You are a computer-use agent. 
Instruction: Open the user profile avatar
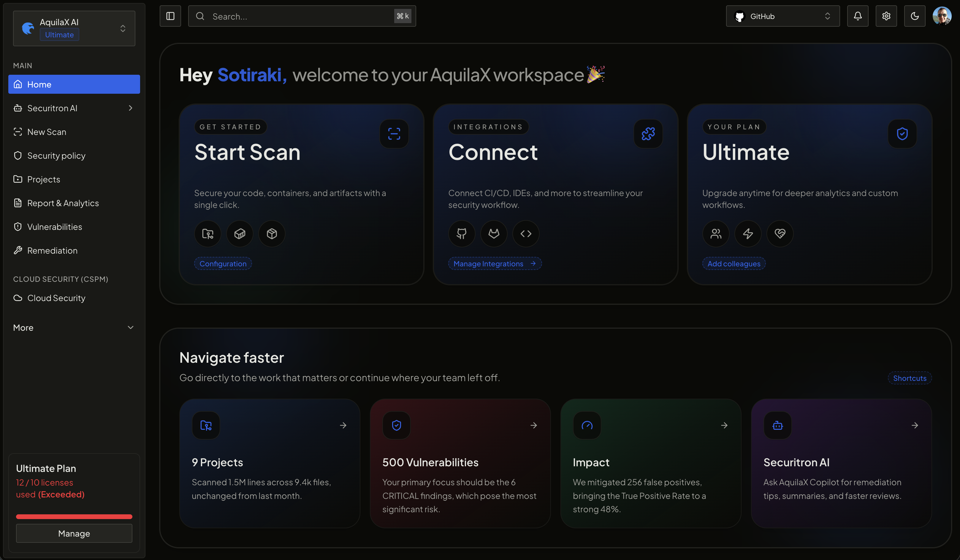pos(942,16)
